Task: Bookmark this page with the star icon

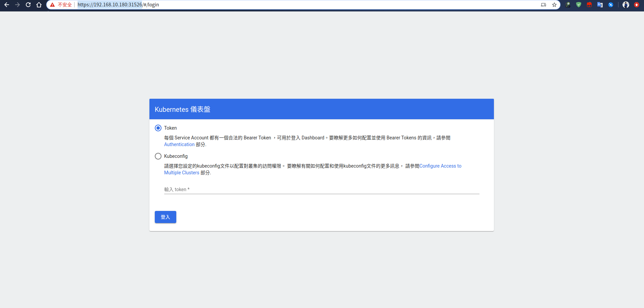Action: pos(555,5)
